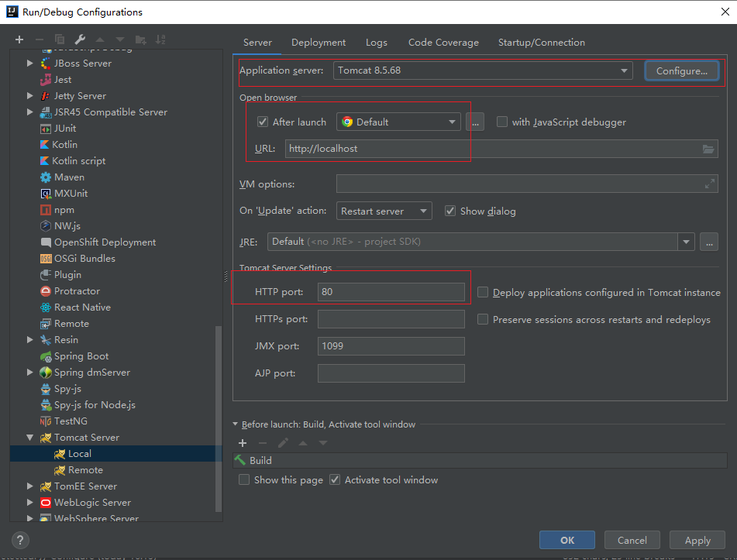
Task: Click the HTTP port input field
Action: pyautogui.click(x=391, y=292)
